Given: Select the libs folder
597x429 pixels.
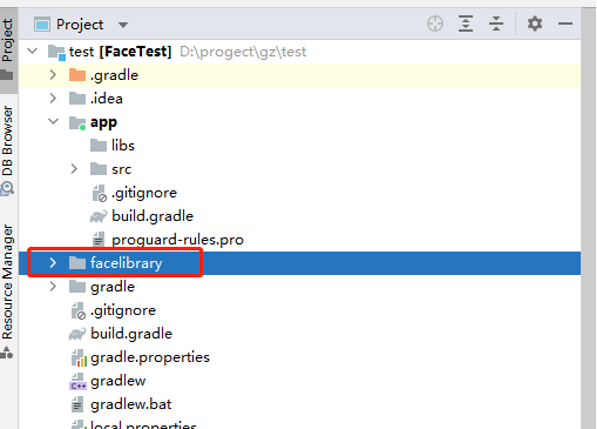Looking at the screenshot, I should (x=123, y=145).
